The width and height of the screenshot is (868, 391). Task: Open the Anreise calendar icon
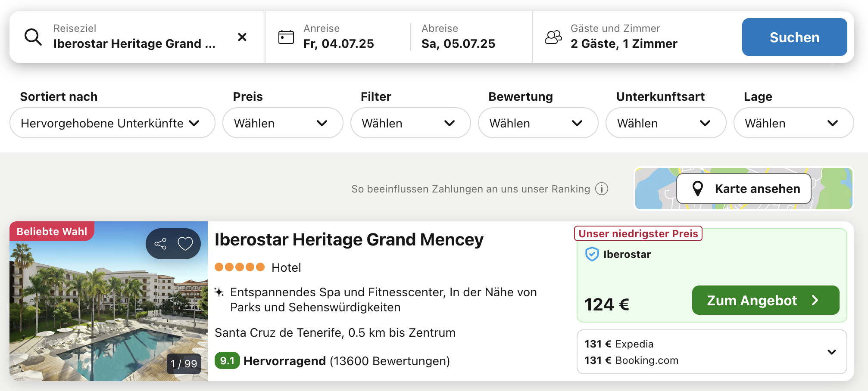point(286,37)
